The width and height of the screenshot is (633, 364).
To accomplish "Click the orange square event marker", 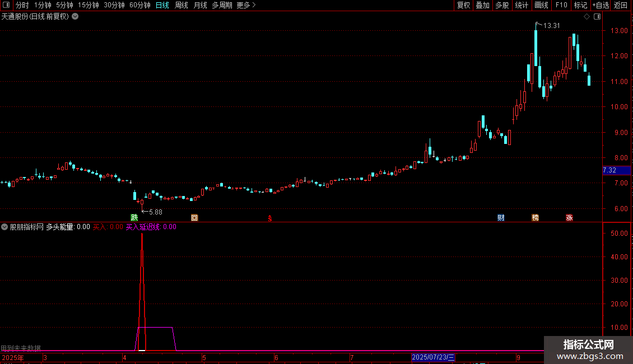I will point(194,218).
